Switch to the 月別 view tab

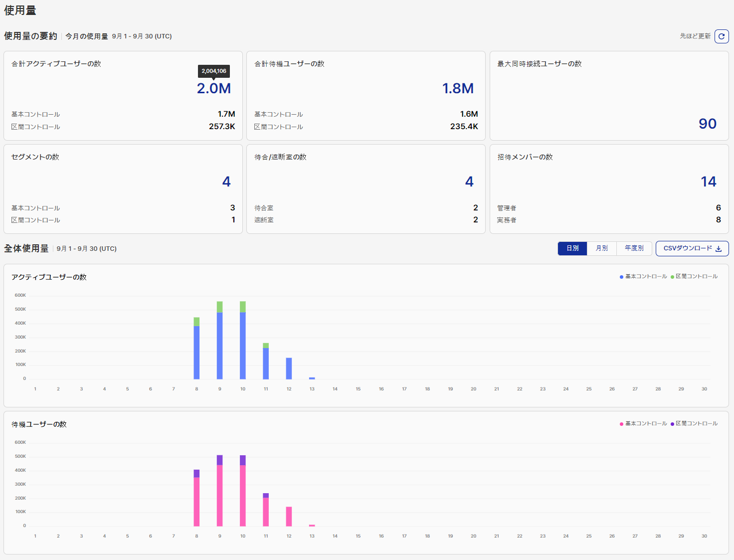(602, 248)
